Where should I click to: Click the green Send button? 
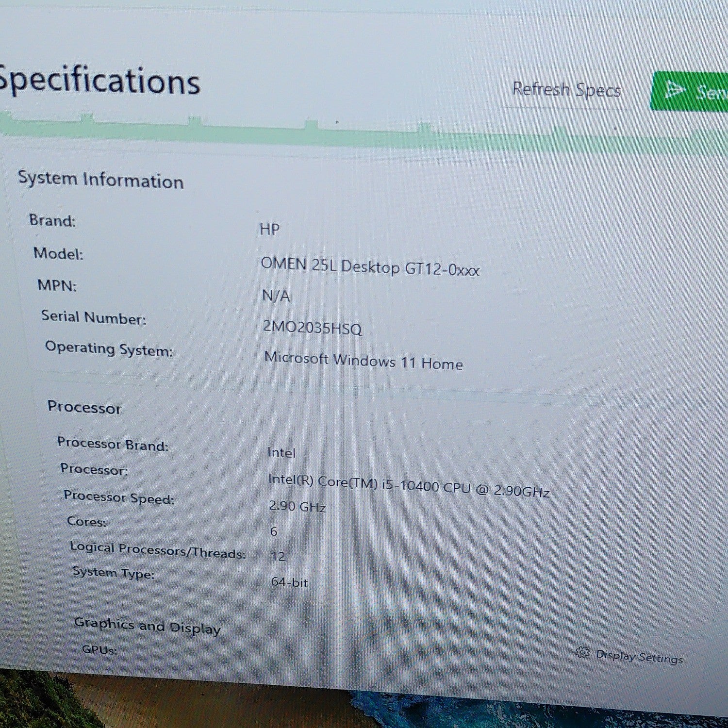tap(689, 91)
